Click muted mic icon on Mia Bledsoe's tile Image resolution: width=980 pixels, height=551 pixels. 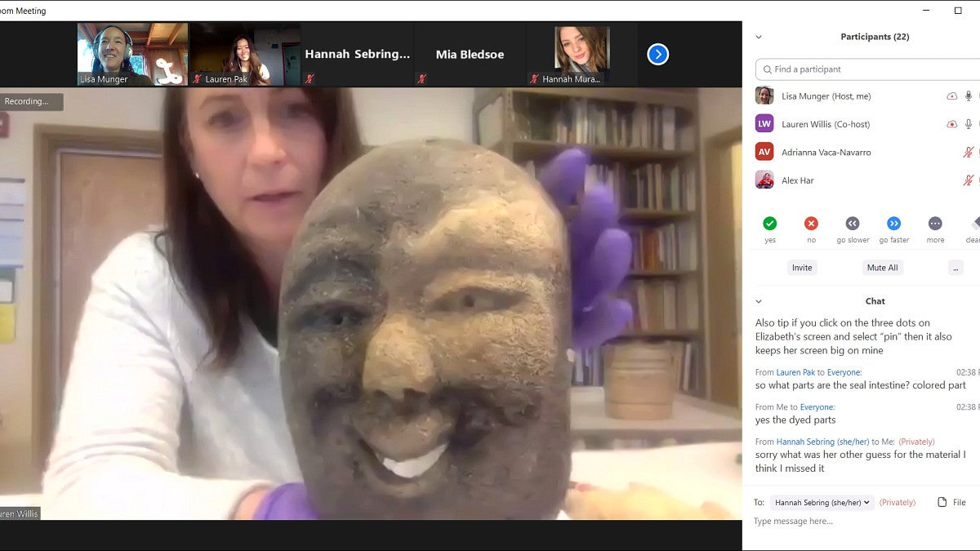click(421, 79)
